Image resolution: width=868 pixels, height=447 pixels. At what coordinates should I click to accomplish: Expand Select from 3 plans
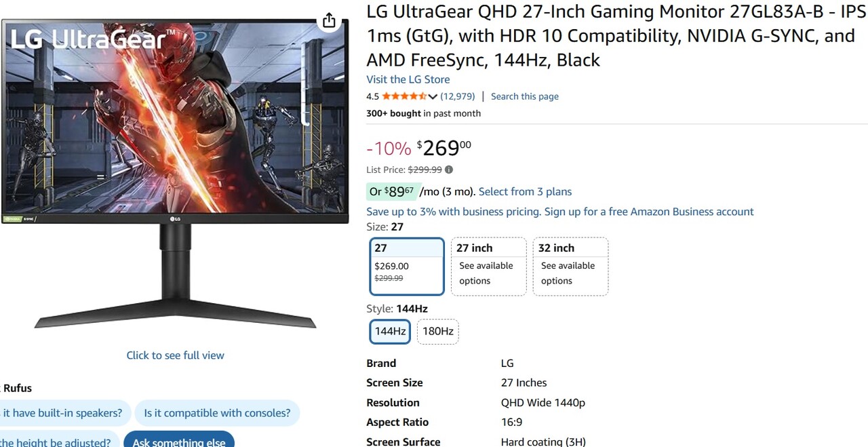point(525,191)
